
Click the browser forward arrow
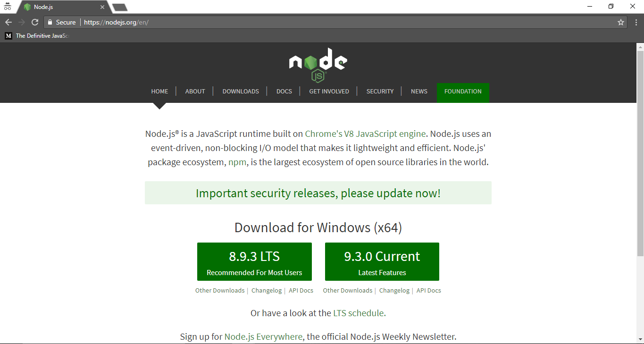[22, 22]
